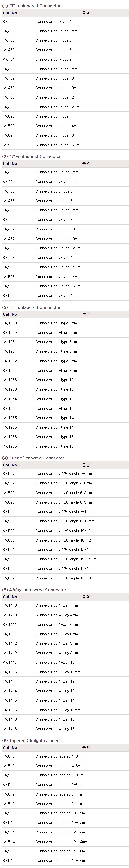This screenshot has width=129, height=868.
Task: Click Cat. No. header of T-untapered table
Action: tap(11, 13)
